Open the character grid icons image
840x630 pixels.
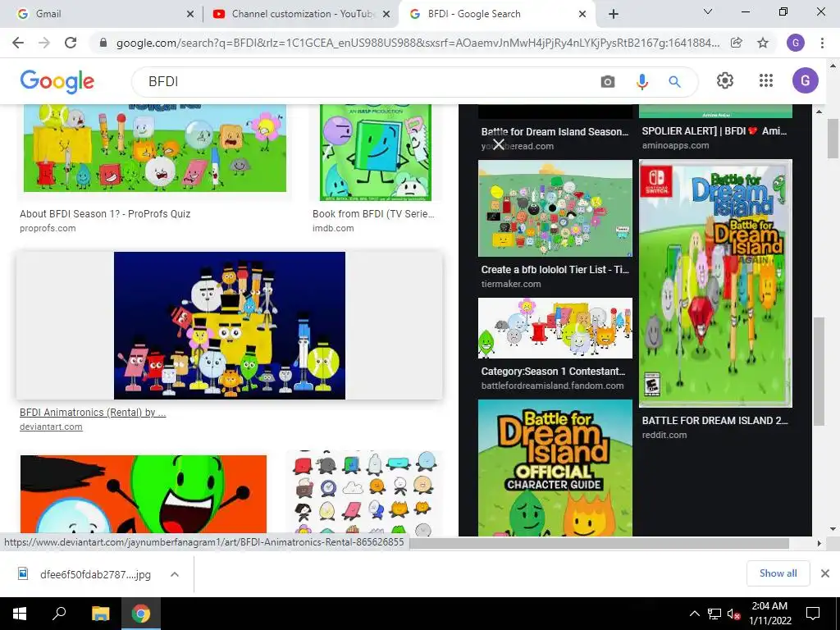[364, 492]
